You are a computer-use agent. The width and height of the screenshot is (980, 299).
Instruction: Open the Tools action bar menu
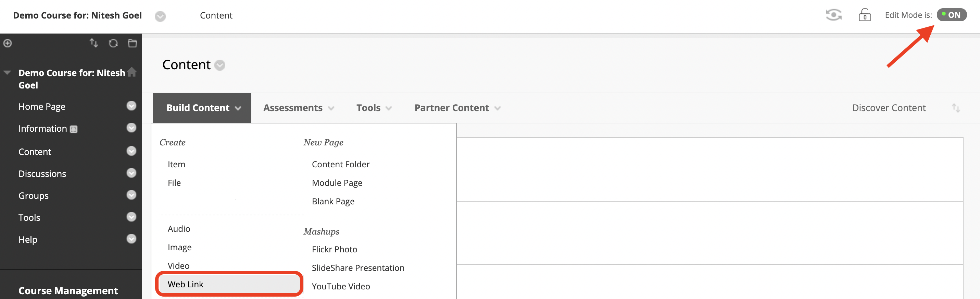coord(374,108)
